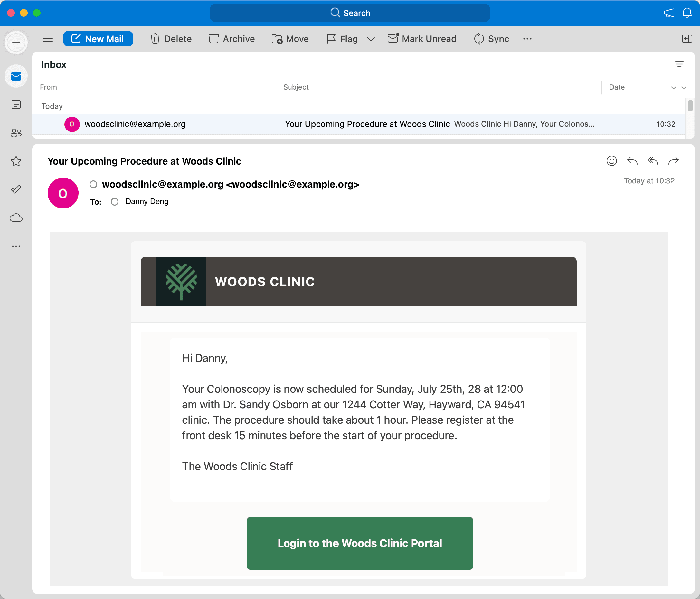
Task: Expand the Flag dropdown arrow
Action: pos(371,39)
